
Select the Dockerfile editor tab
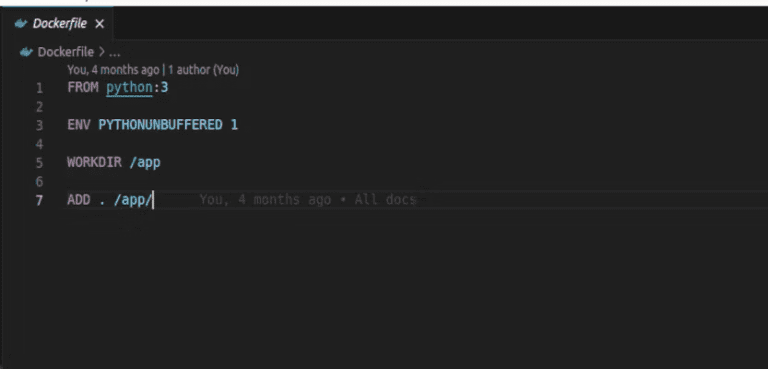point(57,24)
